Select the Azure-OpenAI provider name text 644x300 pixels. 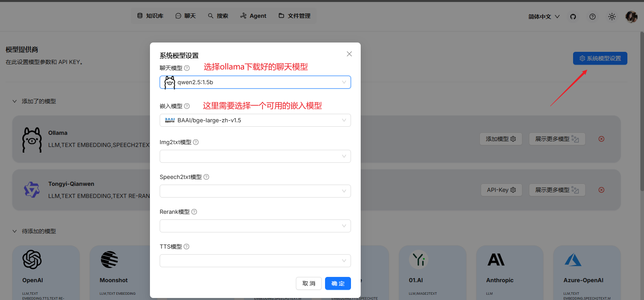point(583,280)
